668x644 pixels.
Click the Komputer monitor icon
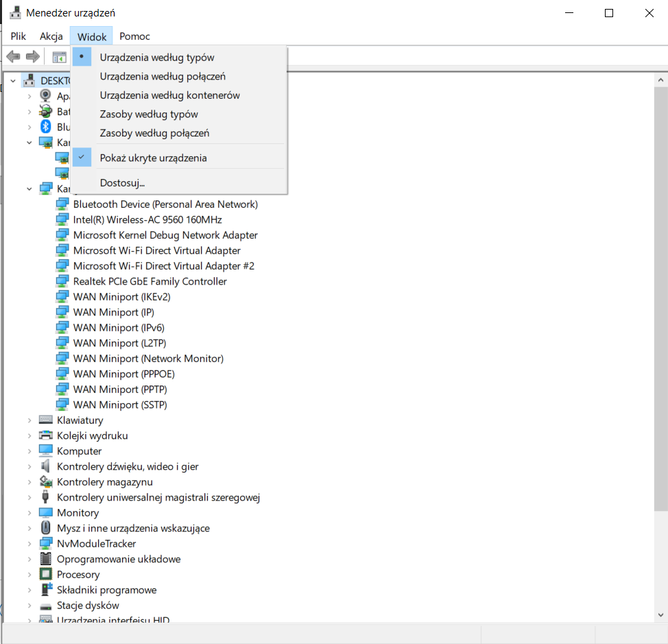click(45, 451)
